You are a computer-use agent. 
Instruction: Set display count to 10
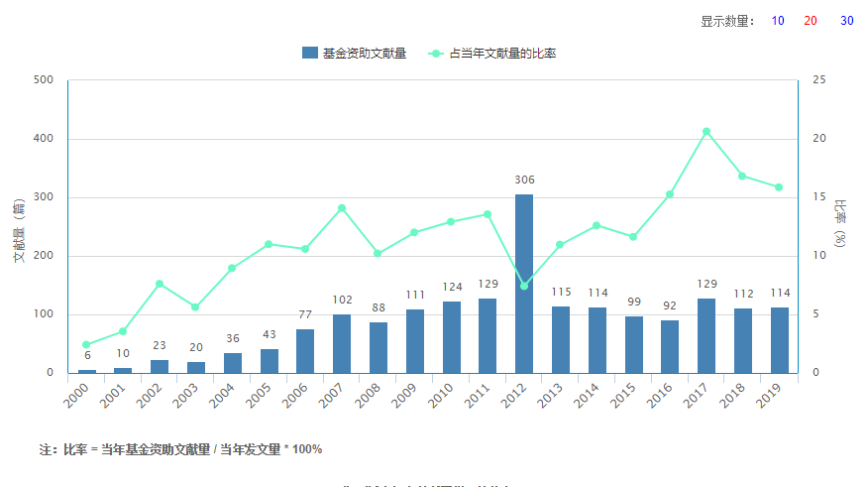pyautogui.click(x=778, y=21)
